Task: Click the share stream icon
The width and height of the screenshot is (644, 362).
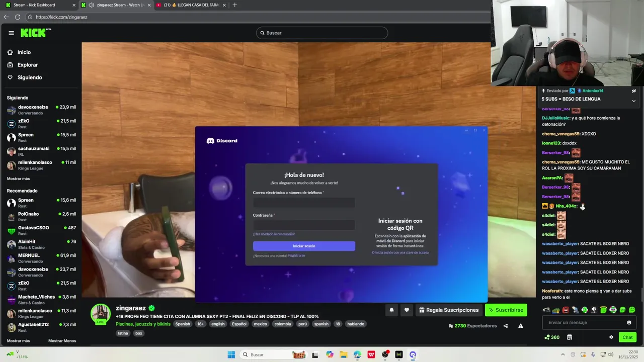Action: coord(506,326)
